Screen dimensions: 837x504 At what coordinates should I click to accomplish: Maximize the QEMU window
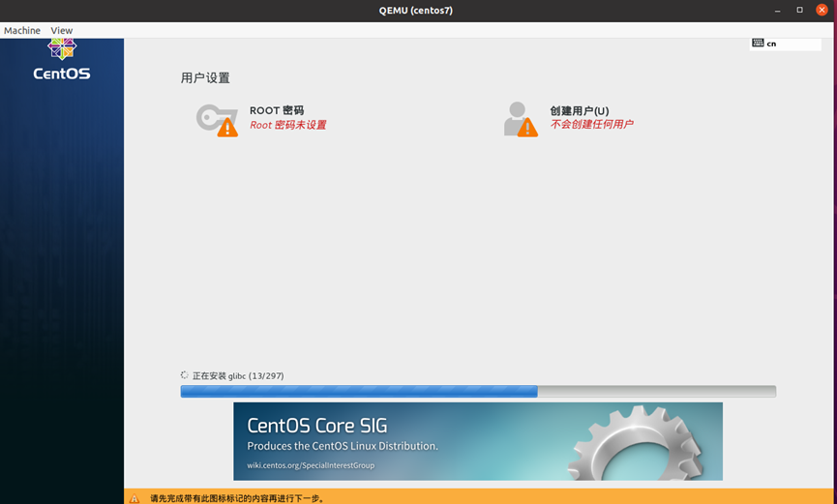tap(799, 10)
